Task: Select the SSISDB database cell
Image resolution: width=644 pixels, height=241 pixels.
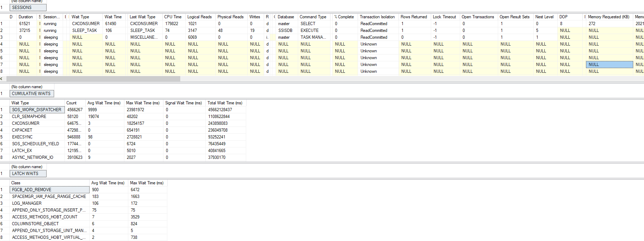Action: (285, 30)
